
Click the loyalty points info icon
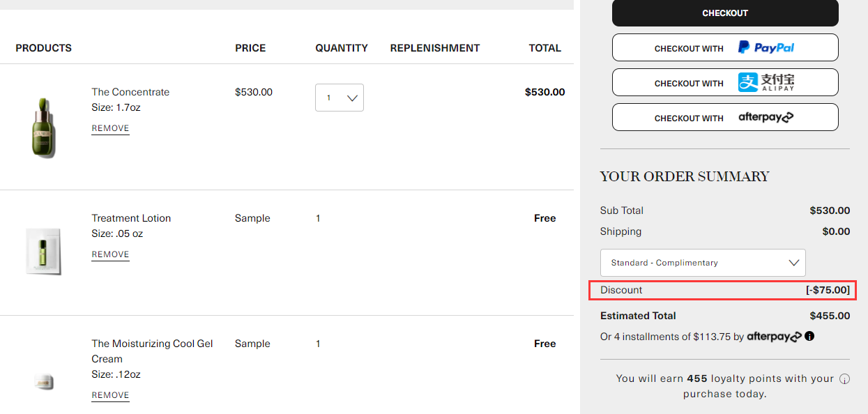(844, 379)
